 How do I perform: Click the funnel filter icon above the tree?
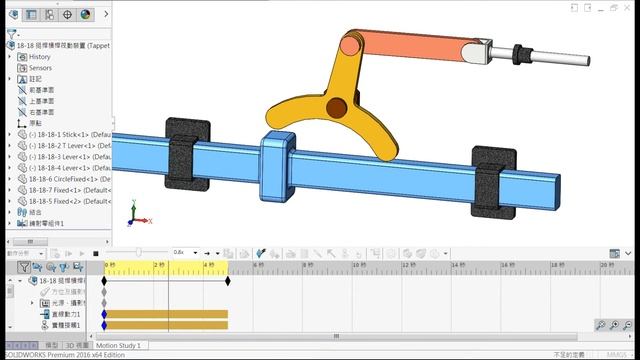(11, 33)
